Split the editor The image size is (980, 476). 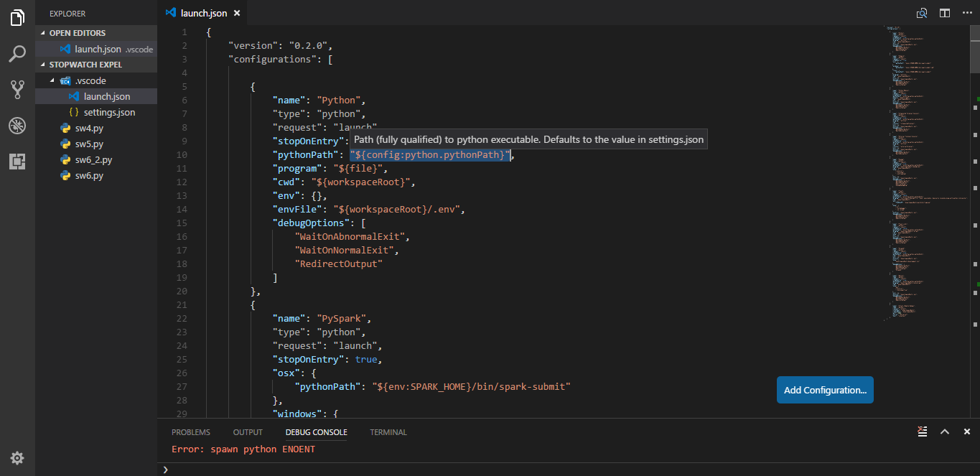pyautogui.click(x=943, y=12)
